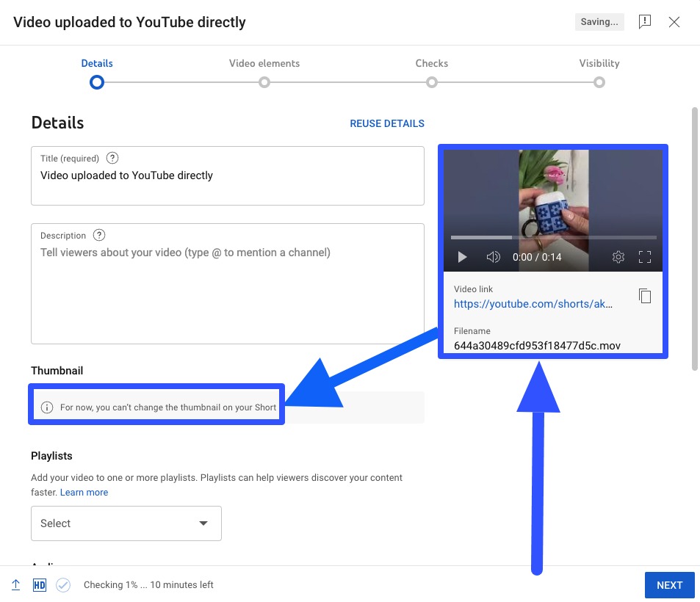
Task: Open the Playlists Select dropdown
Action: click(126, 523)
